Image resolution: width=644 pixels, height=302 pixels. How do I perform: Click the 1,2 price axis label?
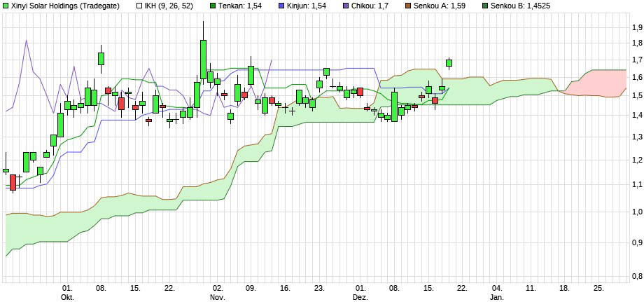638,160
